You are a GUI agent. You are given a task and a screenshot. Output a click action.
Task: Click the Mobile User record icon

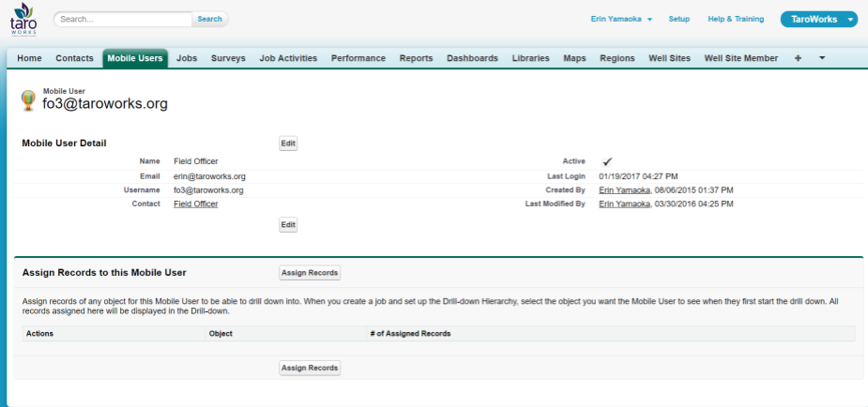[29, 100]
